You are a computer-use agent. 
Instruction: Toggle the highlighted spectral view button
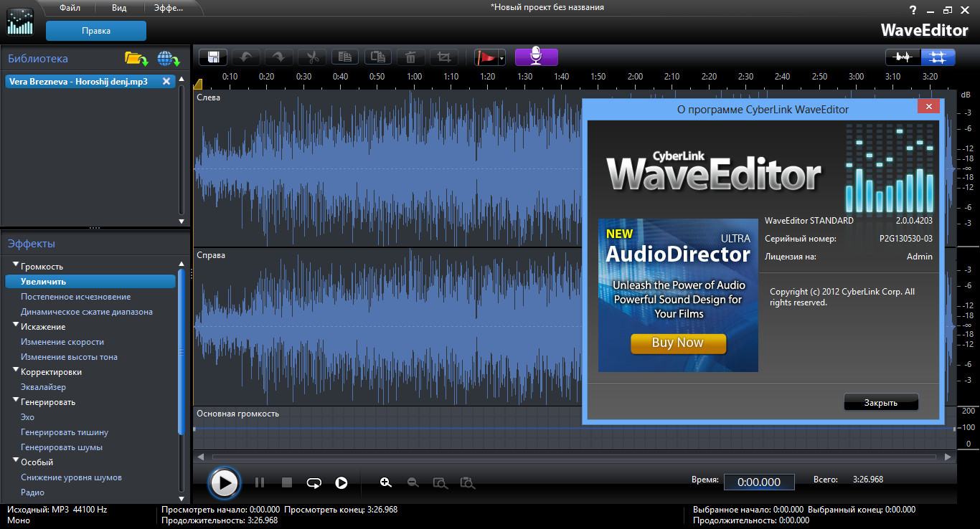tap(937, 57)
